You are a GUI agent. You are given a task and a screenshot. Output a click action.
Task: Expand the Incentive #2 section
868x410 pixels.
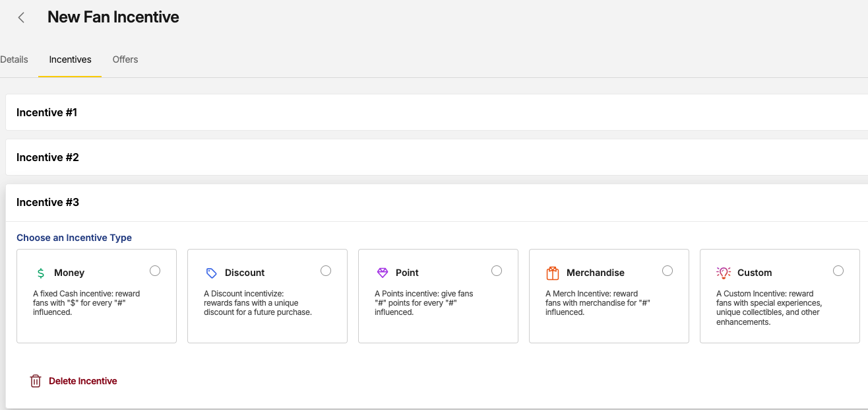pyautogui.click(x=47, y=158)
